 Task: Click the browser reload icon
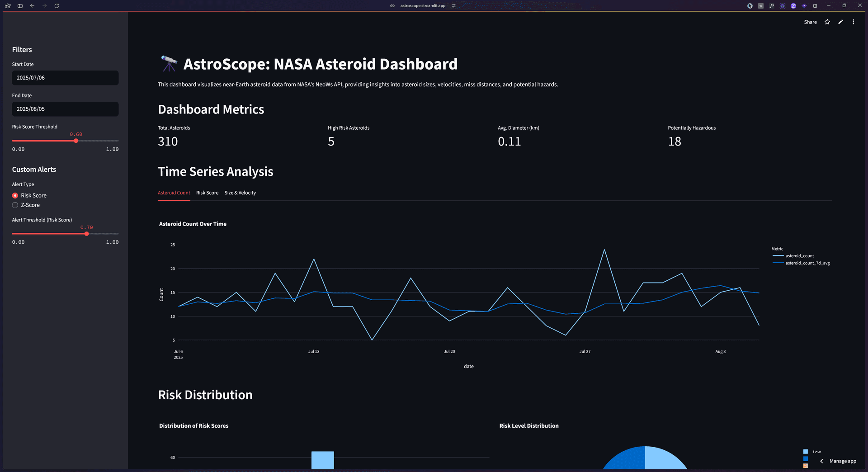[57, 6]
